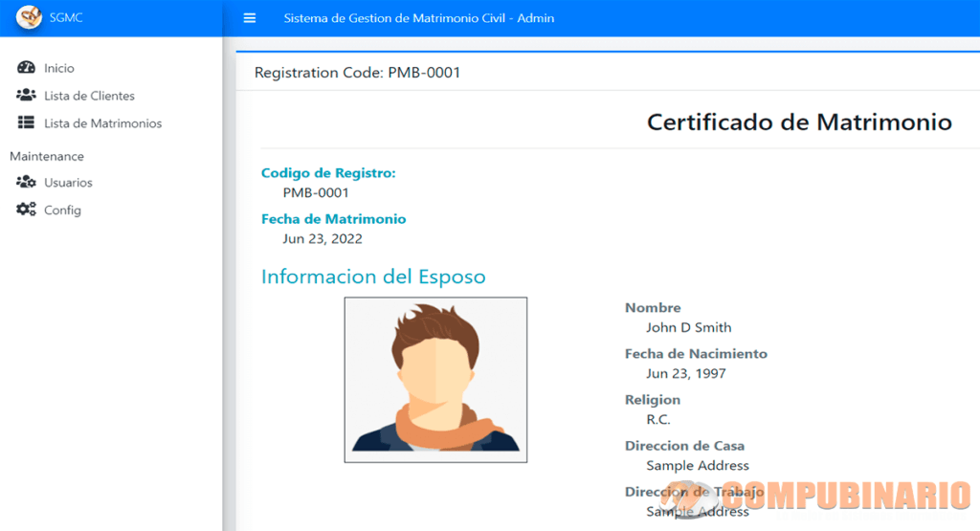Screen dimensions: 980x531
Task: Select birth date Jun 23, 1997
Action: [x=686, y=373]
